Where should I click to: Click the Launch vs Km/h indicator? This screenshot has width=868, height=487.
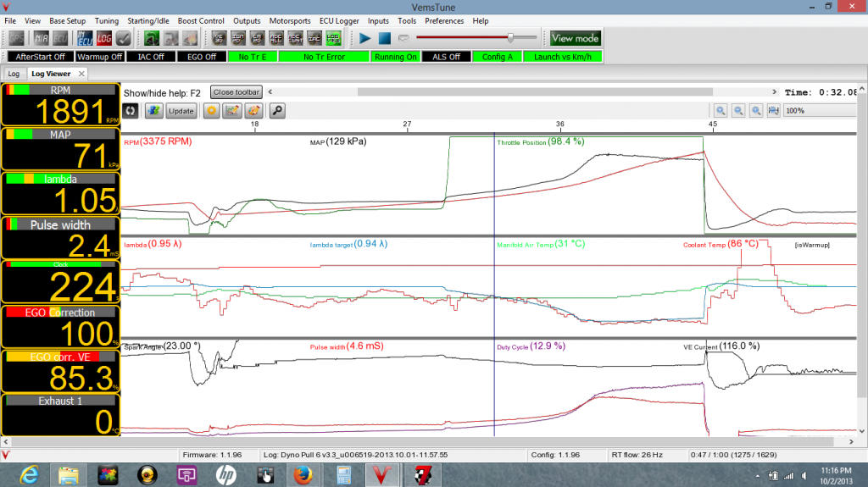point(563,57)
